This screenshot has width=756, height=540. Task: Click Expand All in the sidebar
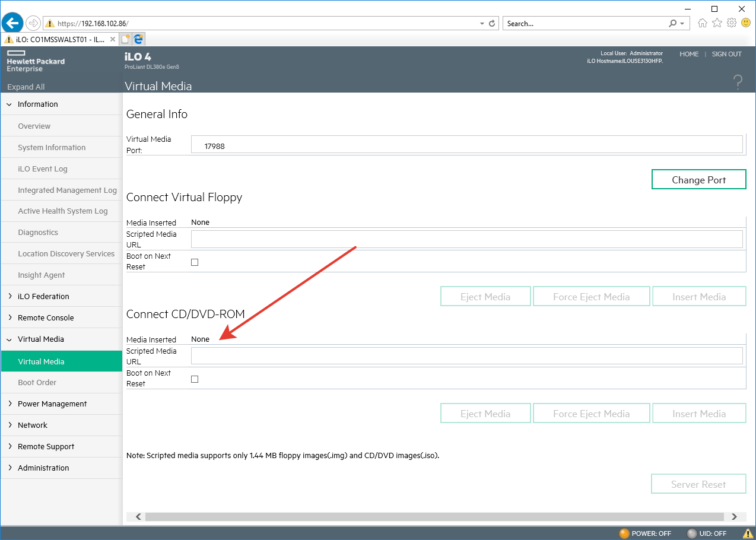(26, 87)
